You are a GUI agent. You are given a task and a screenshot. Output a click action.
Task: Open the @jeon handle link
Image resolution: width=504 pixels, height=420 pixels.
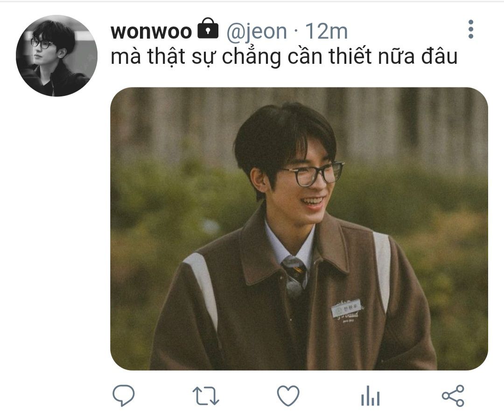pos(257,32)
